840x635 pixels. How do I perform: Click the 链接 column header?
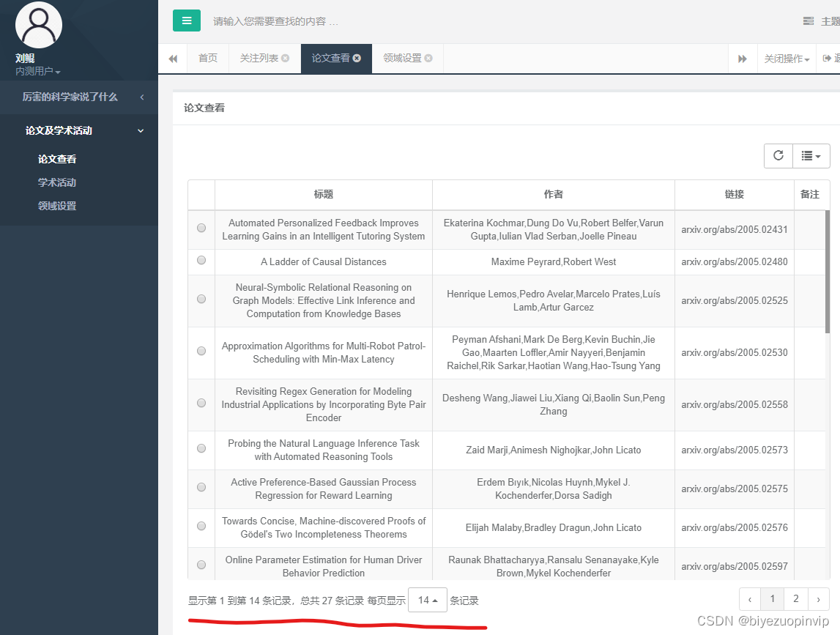click(x=735, y=195)
